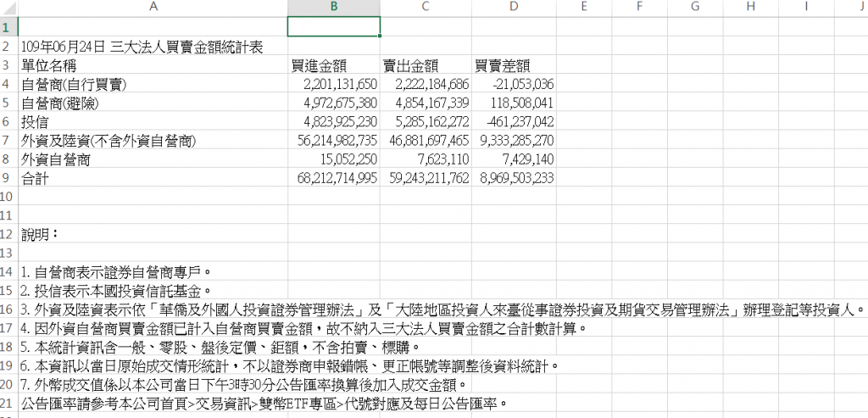Viewport: 868px width, 418px height.
Task: Select row 9 header
Action: [8, 178]
